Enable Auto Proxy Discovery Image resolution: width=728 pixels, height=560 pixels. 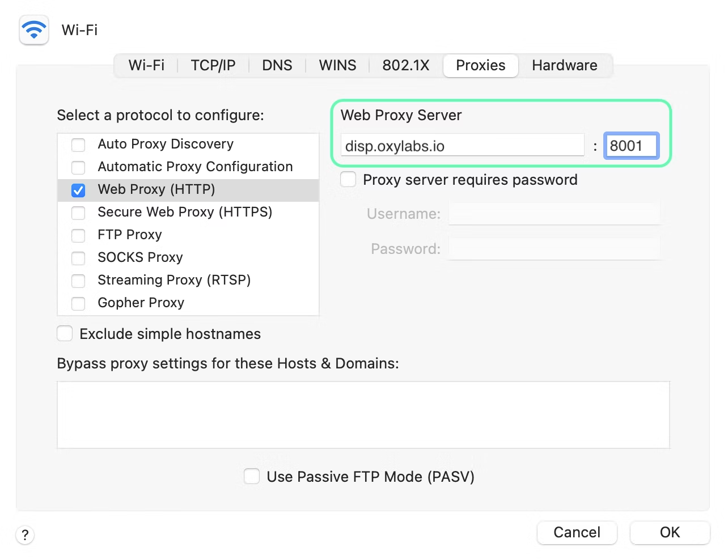(78, 145)
